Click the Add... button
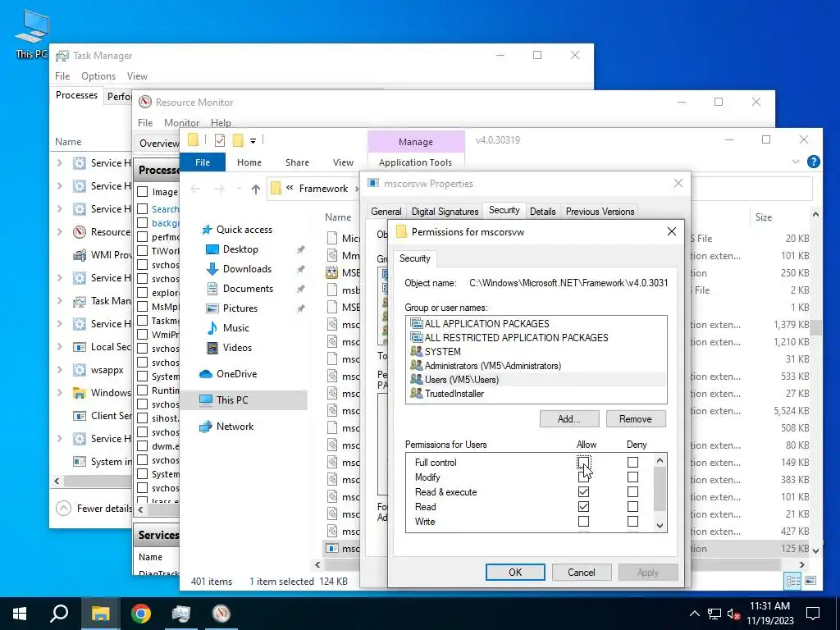 569,419
